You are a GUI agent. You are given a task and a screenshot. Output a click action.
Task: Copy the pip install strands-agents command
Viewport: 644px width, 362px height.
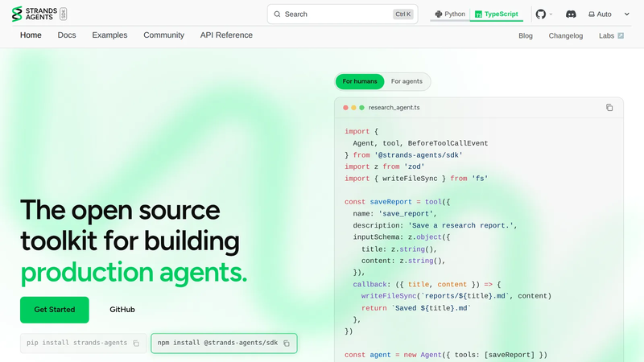click(x=136, y=343)
